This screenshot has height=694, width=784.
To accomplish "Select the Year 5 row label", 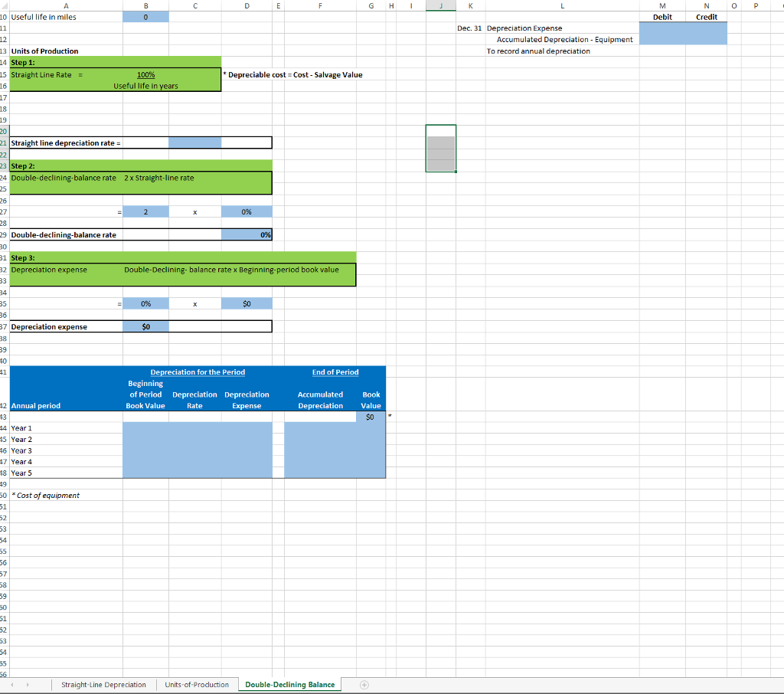I will 21,473.
